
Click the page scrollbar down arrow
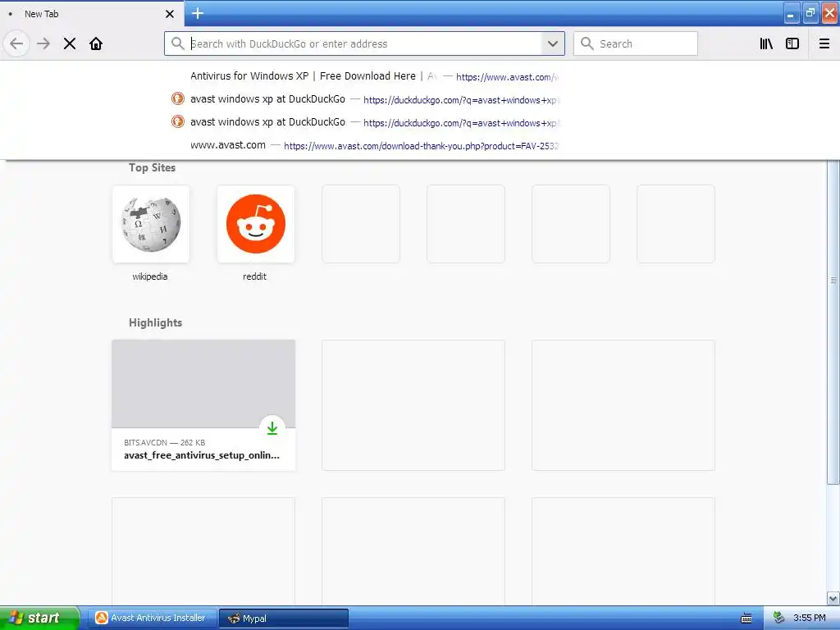[833, 598]
